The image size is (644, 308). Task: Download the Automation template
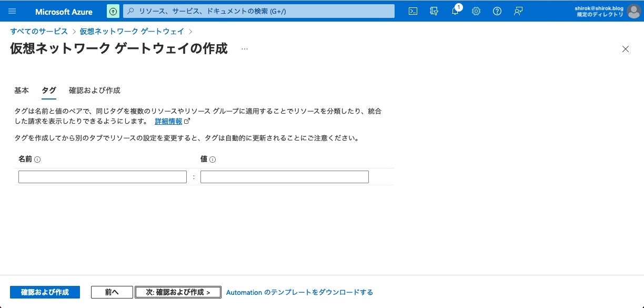[299, 292]
